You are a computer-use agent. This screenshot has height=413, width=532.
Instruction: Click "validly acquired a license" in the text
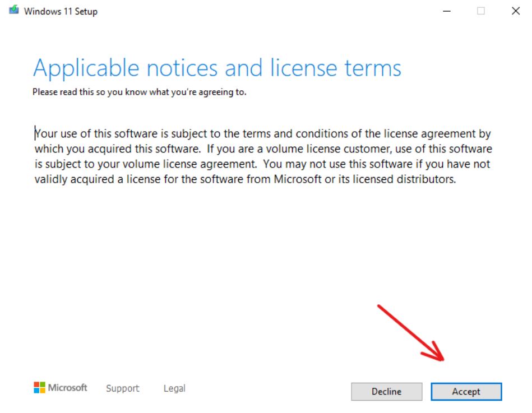96,180
